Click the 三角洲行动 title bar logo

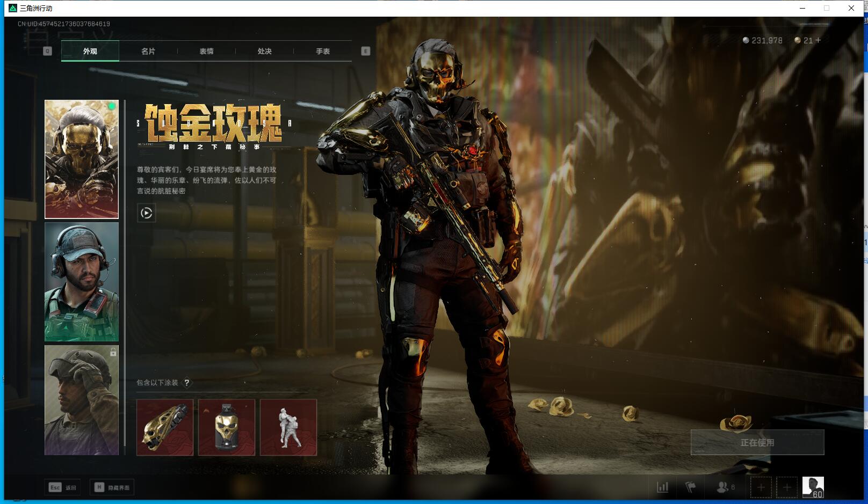[13, 8]
